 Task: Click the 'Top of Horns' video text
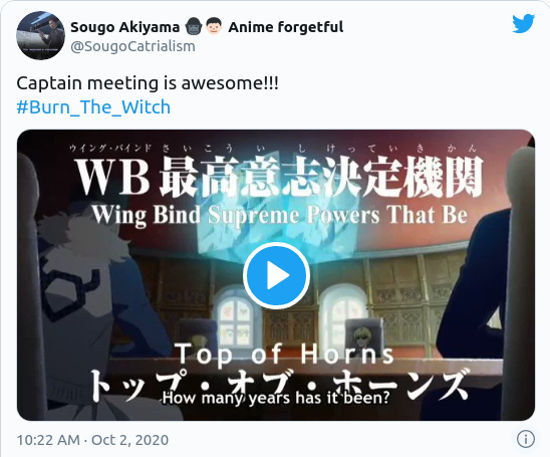tap(284, 354)
